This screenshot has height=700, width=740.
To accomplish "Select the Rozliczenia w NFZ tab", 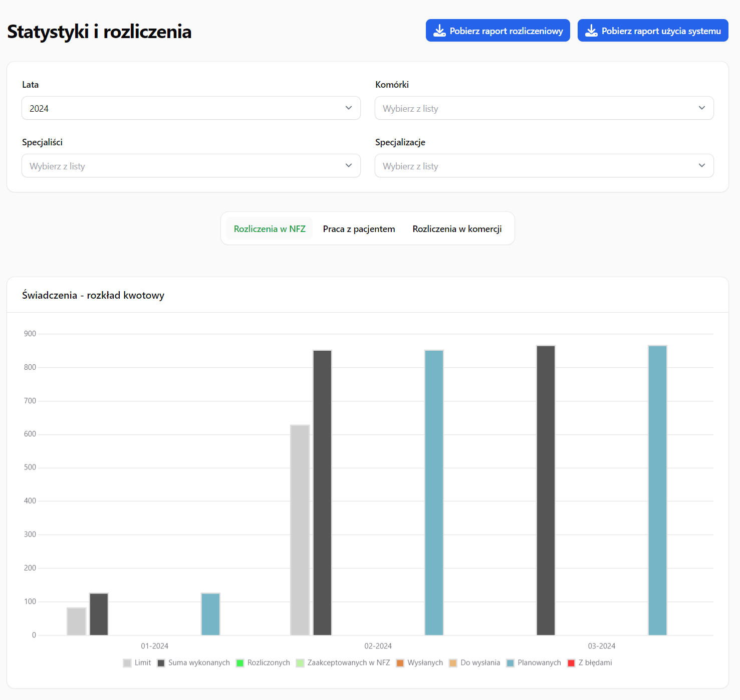I will [270, 228].
